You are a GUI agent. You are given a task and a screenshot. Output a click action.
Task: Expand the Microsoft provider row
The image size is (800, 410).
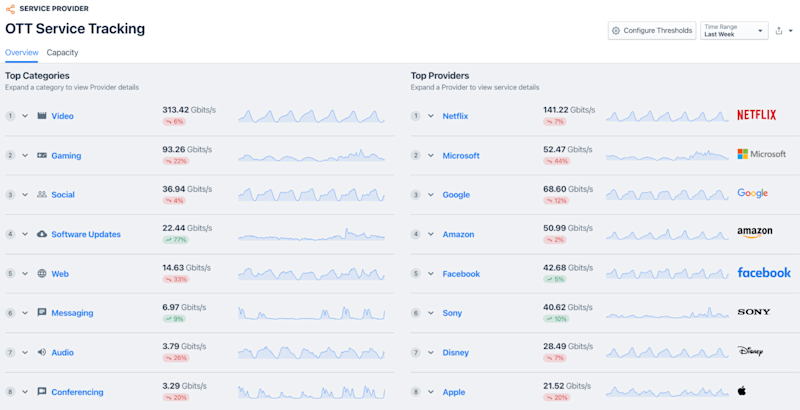click(x=431, y=155)
